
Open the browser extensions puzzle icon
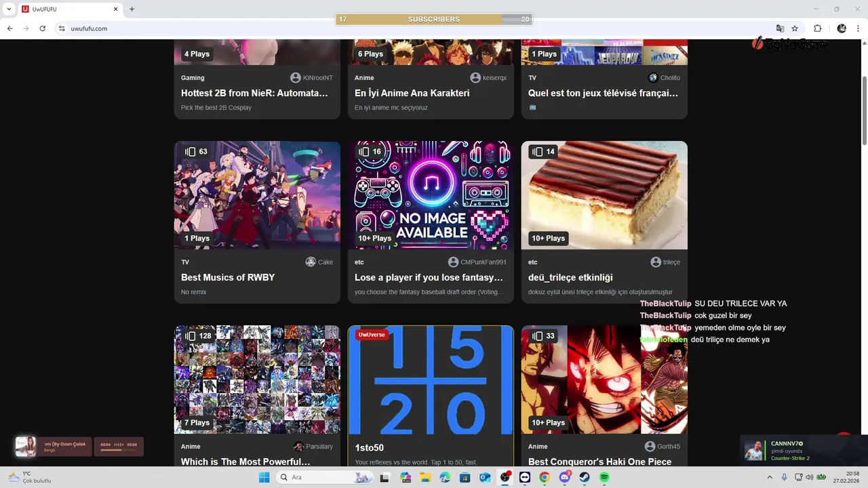pyautogui.click(x=817, y=28)
